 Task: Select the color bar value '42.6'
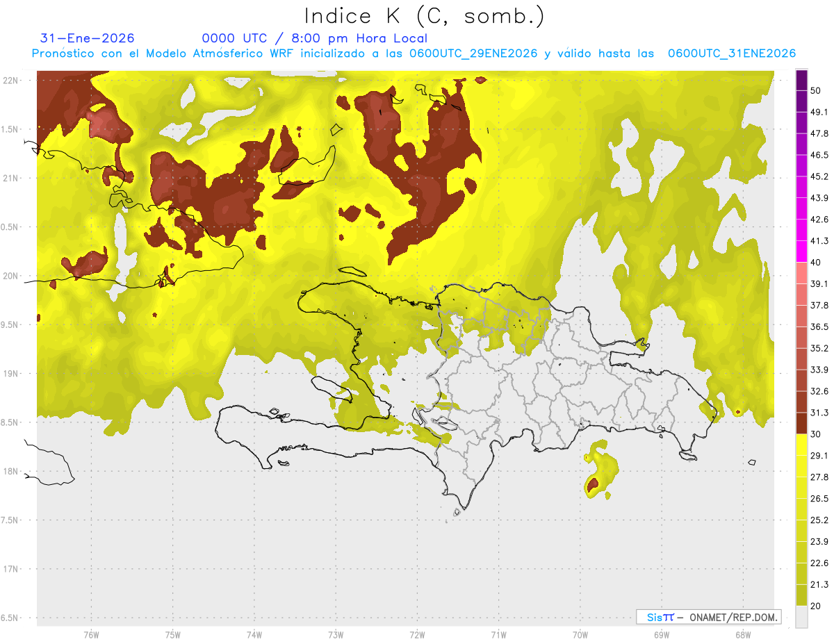[819, 220]
